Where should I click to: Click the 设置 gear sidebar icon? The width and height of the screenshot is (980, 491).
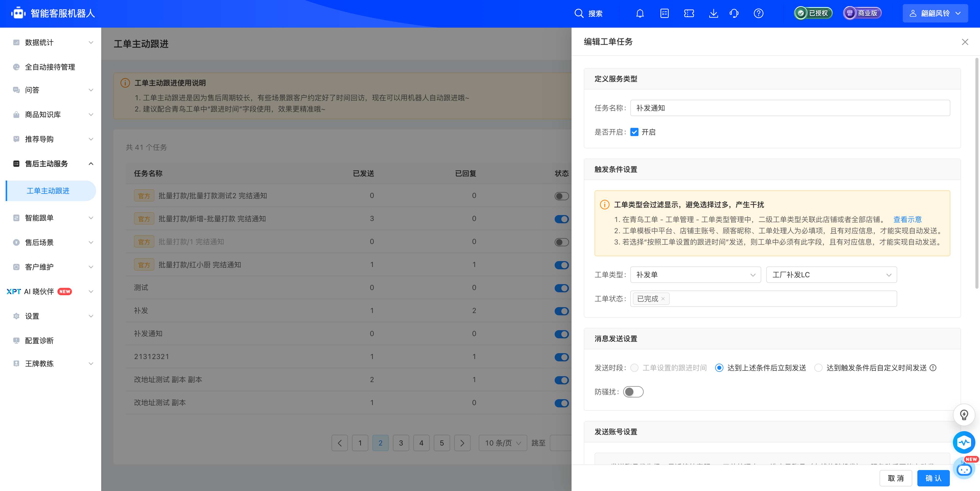point(16,316)
